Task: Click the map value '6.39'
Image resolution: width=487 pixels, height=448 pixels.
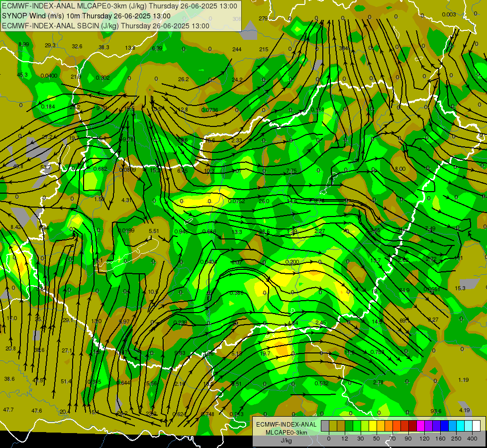Action: [x=157, y=48]
